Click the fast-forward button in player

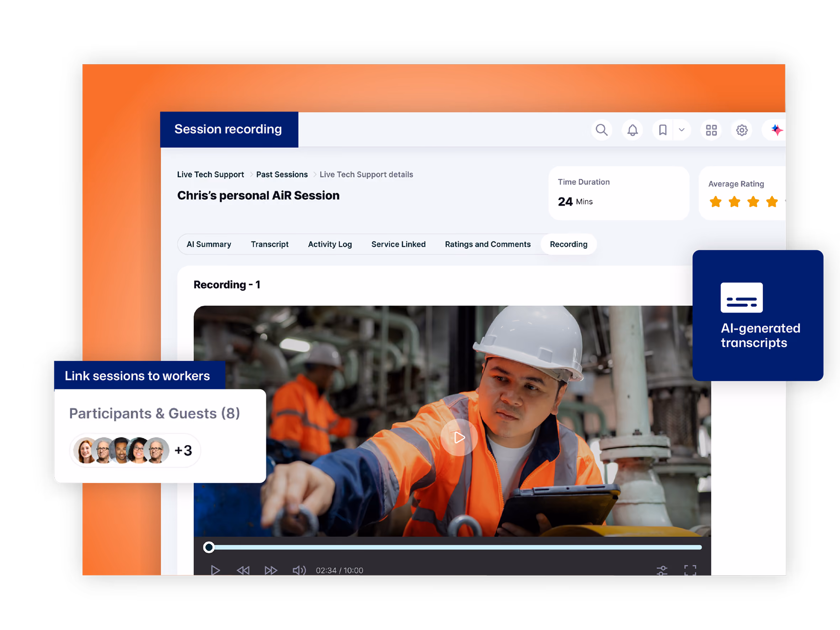tap(271, 570)
